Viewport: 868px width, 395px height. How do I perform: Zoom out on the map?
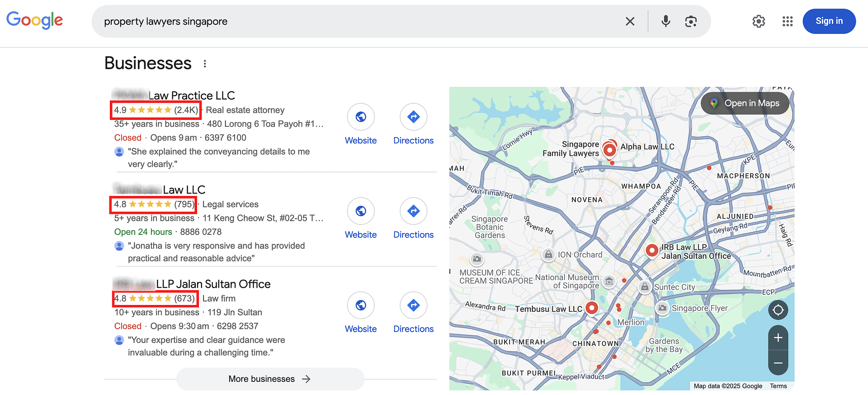[x=778, y=363]
